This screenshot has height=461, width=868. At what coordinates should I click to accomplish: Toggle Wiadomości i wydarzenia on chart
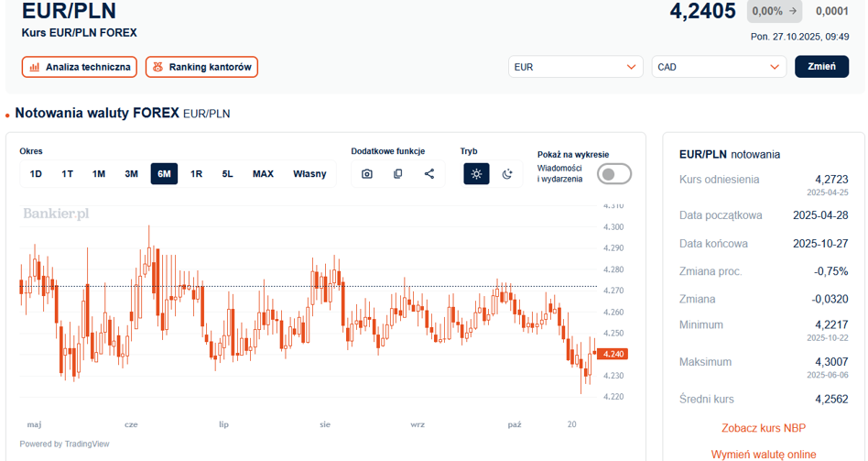pos(613,174)
